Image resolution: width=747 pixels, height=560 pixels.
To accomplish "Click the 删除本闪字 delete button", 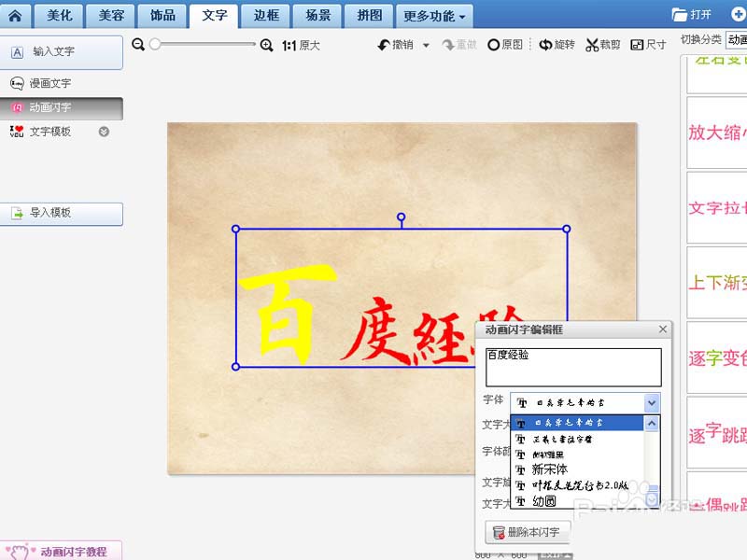I will coord(528,532).
